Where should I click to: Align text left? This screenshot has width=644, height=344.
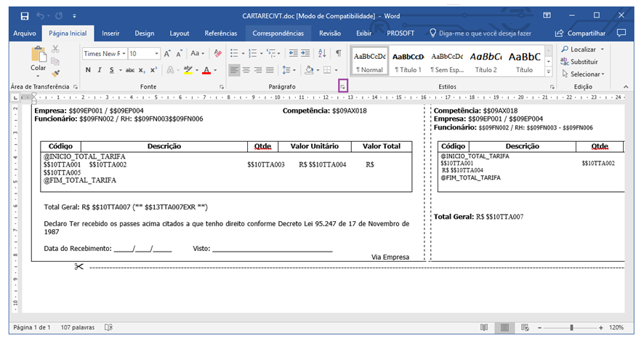[x=234, y=71]
